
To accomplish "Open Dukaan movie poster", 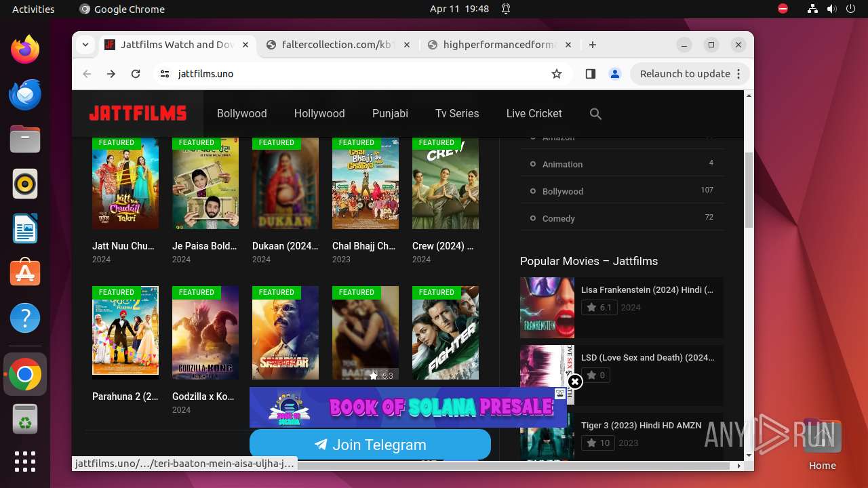I will pyautogui.click(x=285, y=184).
